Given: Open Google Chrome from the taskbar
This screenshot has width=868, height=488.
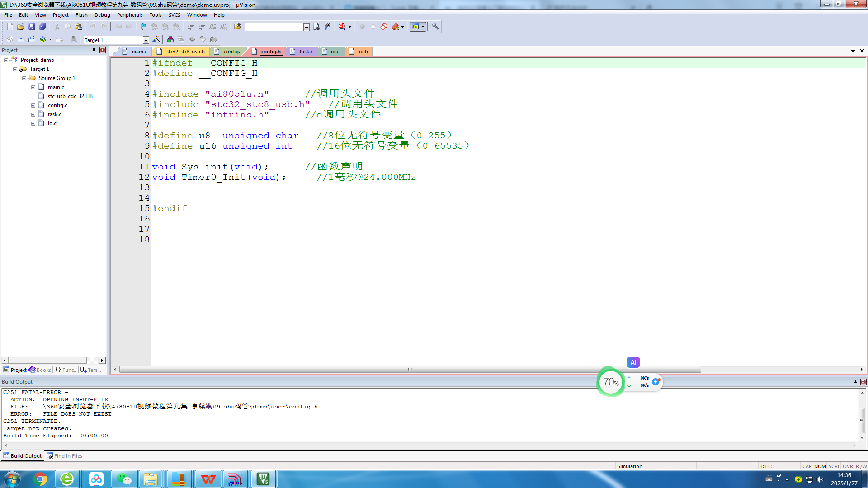Looking at the screenshot, I should point(40,479).
